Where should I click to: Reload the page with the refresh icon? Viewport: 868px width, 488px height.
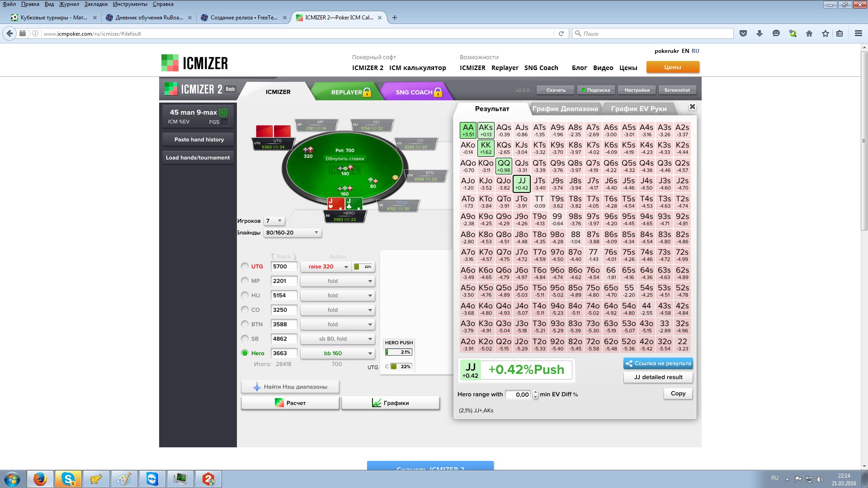pos(561,33)
